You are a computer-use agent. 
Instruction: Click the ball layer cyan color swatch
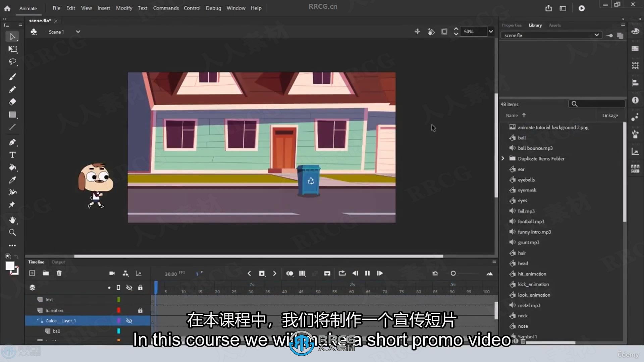(x=118, y=331)
